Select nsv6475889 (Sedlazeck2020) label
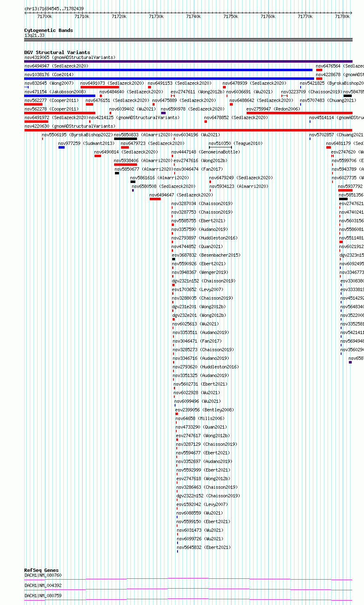Screen dimensions: 364x605 pyautogui.click(x=184, y=100)
